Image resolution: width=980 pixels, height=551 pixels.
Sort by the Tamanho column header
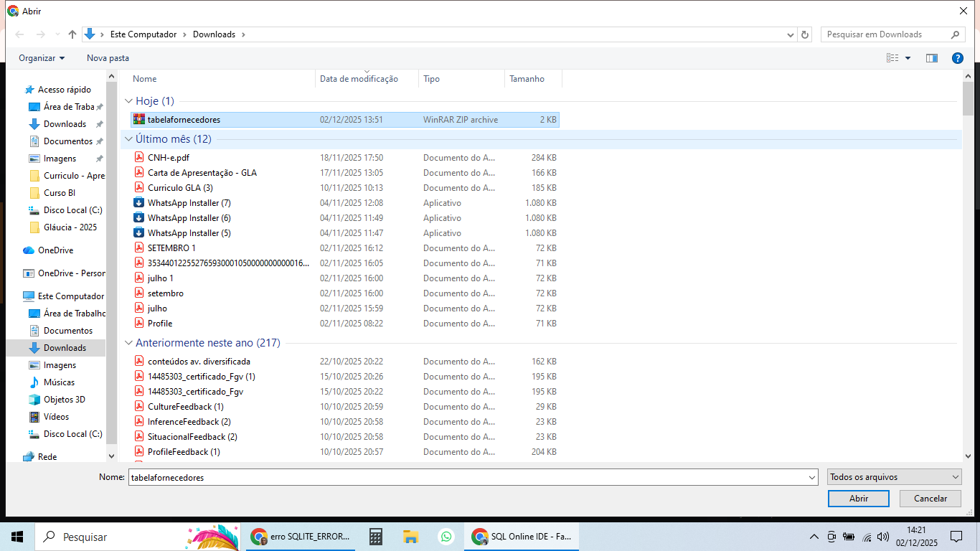(533, 79)
